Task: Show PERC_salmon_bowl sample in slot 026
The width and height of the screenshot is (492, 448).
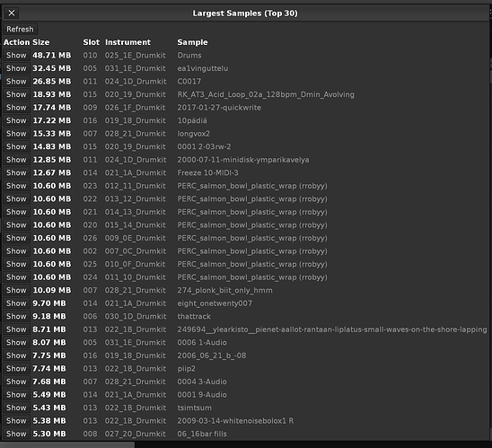Action: [17, 238]
